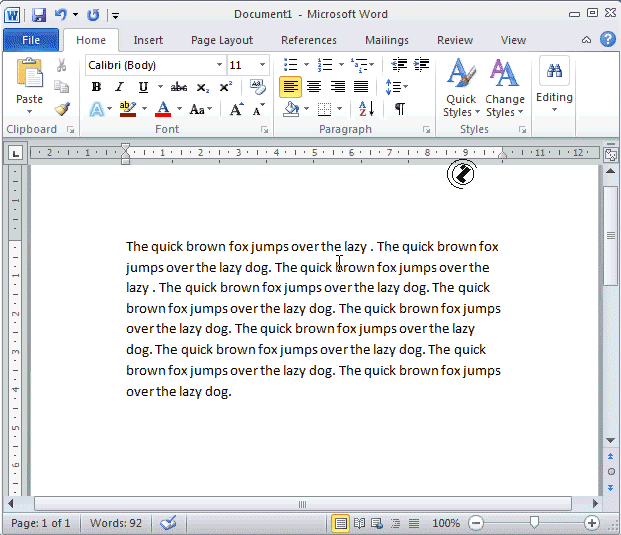Click the Subscript icon
Viewport: 621px width, 535px height.
205,87
